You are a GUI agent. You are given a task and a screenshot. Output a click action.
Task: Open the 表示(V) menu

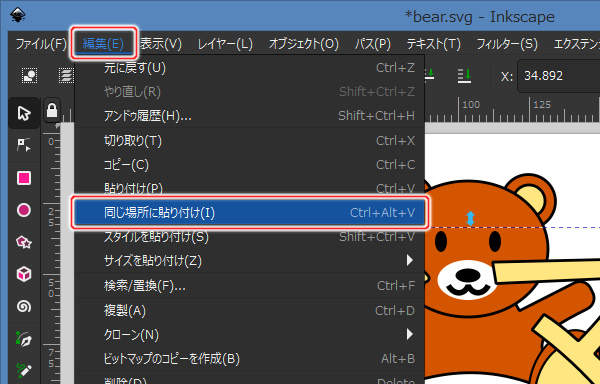point(161,44)
